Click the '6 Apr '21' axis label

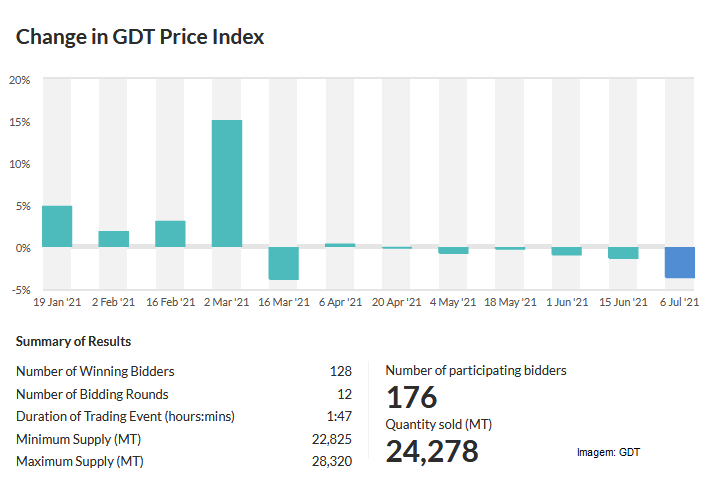[340, 302]
